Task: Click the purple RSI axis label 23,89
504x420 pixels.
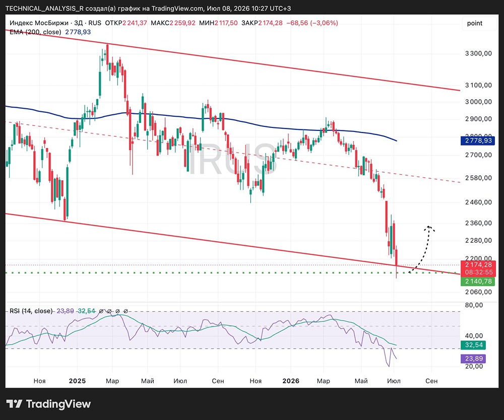Action: click(x=473, y=359)
